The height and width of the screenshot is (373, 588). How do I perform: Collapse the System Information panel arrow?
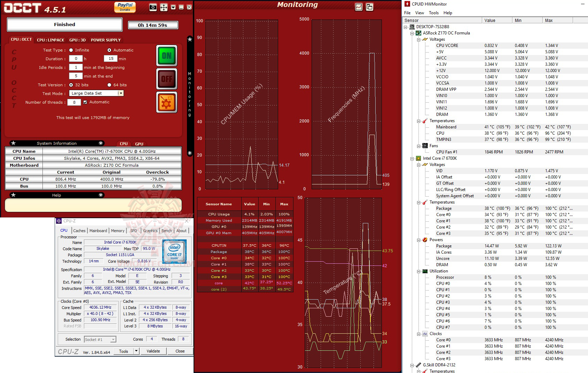click(101, 143)
